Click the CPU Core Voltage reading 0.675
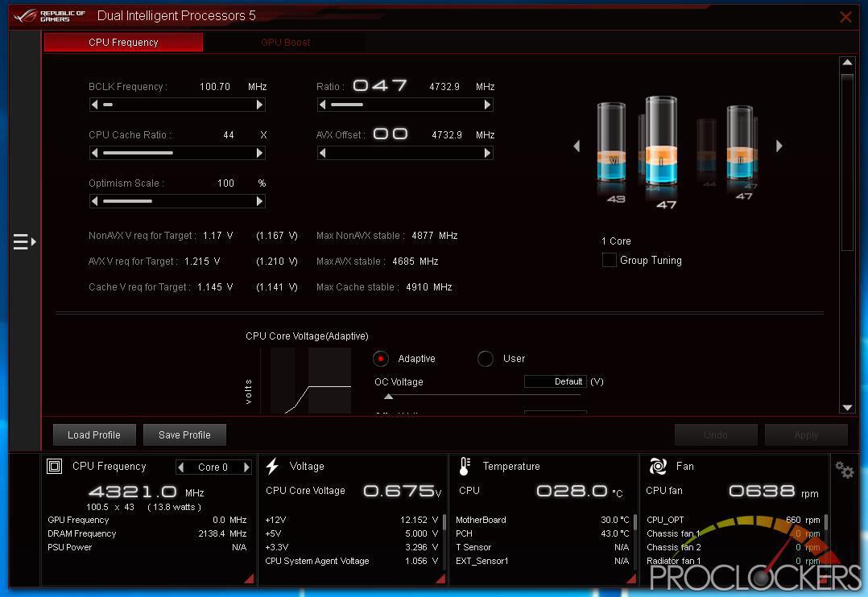 pos(402,491)
